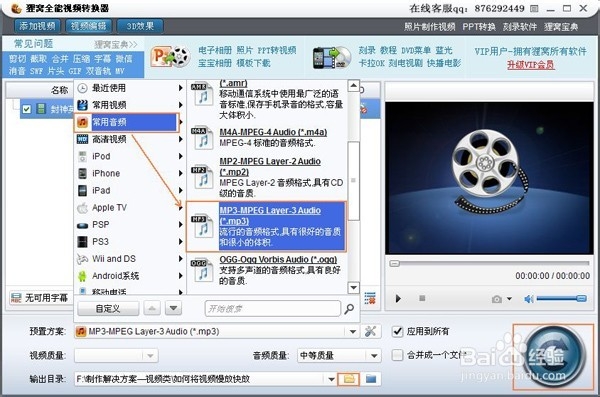
Task: Open 照片制作视频 link in top bar
Action: pyautogui.click(x=430, y=27)
